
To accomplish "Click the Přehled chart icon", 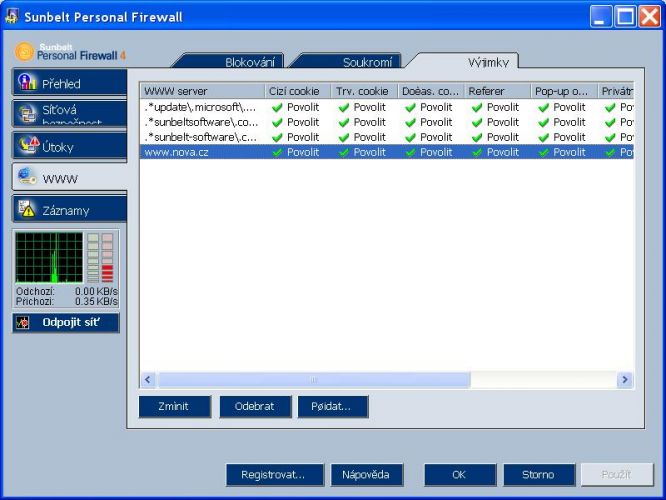I will click(27, 82).
